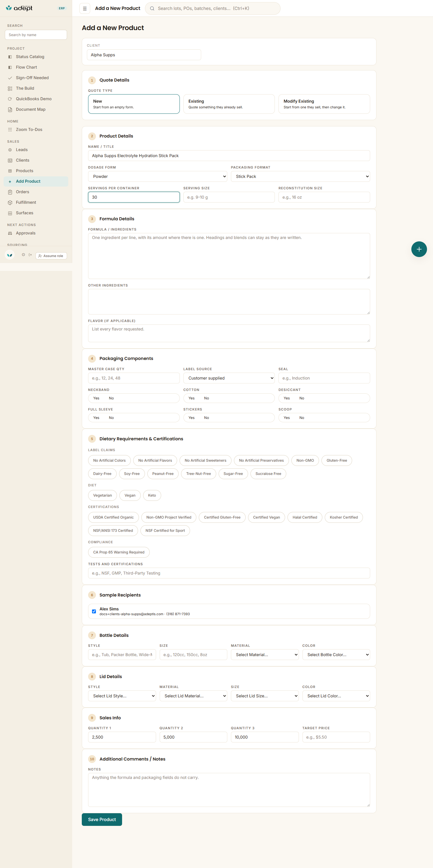Click the Assume role button
433x868 pixels.
[51, 256]
